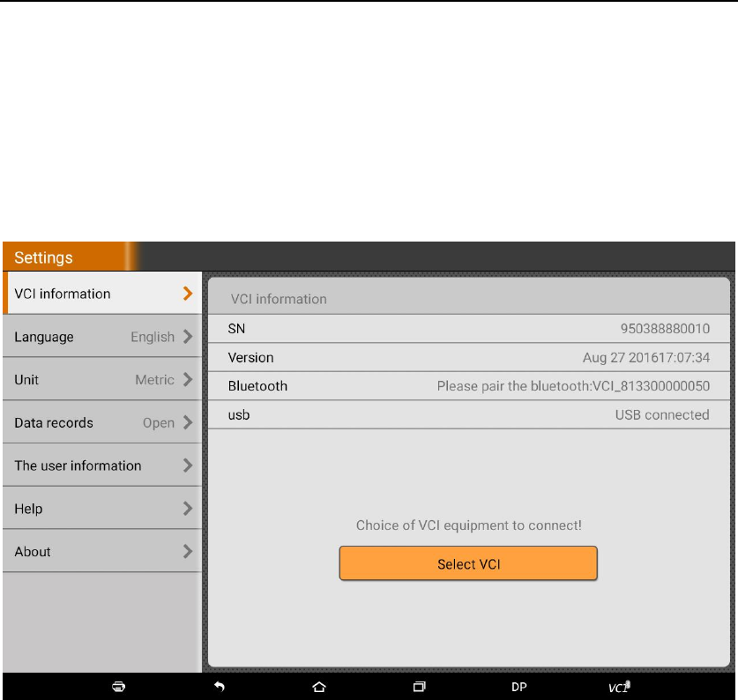Viewport: 738px width, 700px height.
Task: Open the Language setting
Action: 102,336
